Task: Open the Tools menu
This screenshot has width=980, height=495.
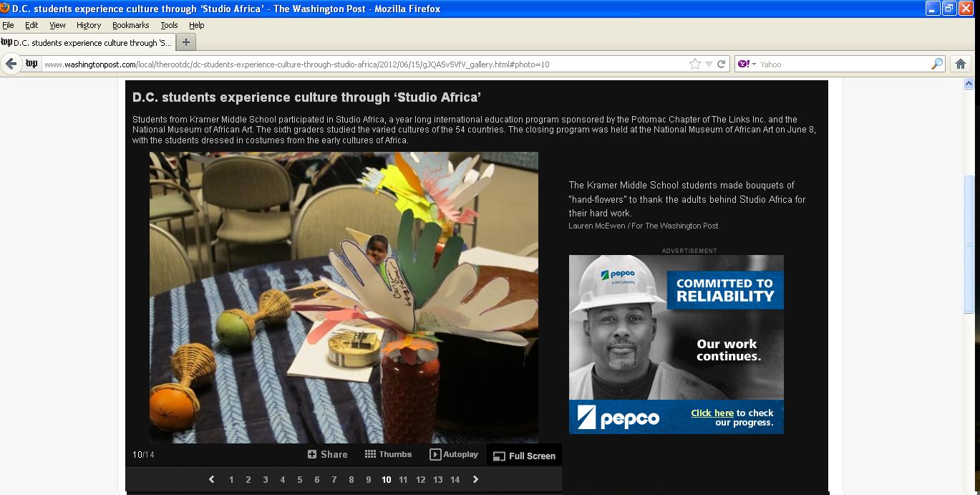Action: (169, 25)
